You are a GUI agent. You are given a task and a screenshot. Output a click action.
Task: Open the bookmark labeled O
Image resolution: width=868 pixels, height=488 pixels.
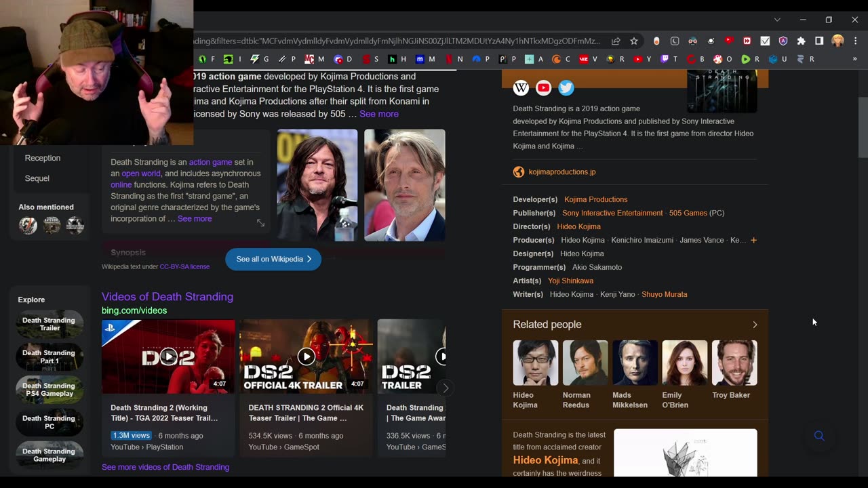(724, 59)
